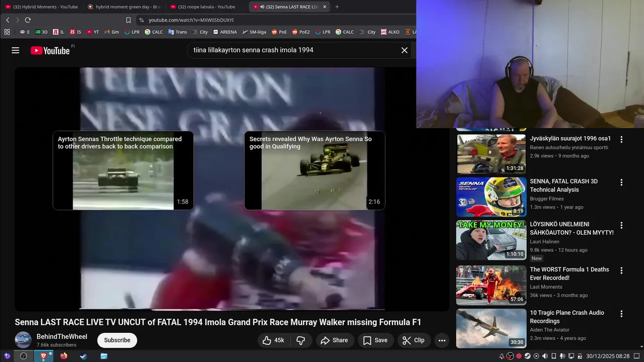Open the AREENA bookmark
The image size is (644, 362).
coord(225,32)
